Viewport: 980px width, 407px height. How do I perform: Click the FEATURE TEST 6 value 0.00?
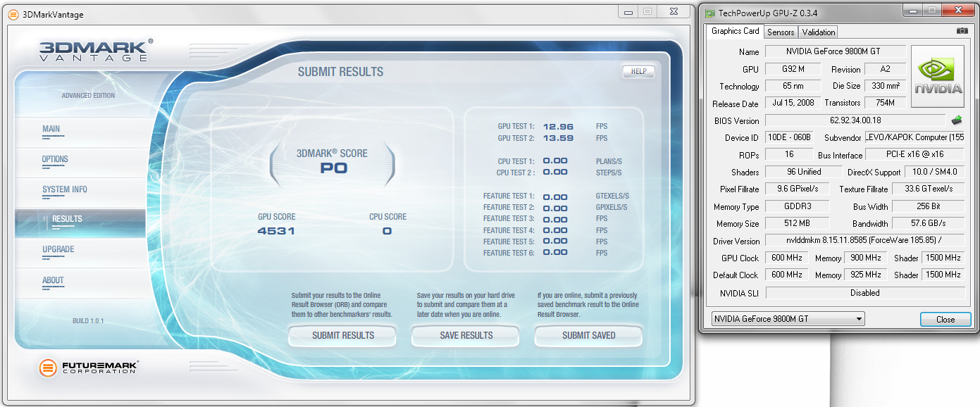click(x=555, y=253)
